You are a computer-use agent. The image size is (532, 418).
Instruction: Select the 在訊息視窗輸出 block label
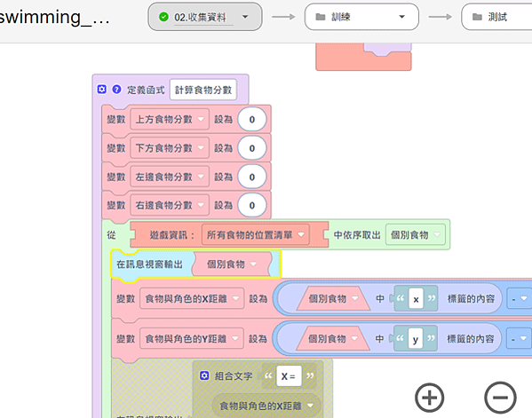tap(149, 264)
